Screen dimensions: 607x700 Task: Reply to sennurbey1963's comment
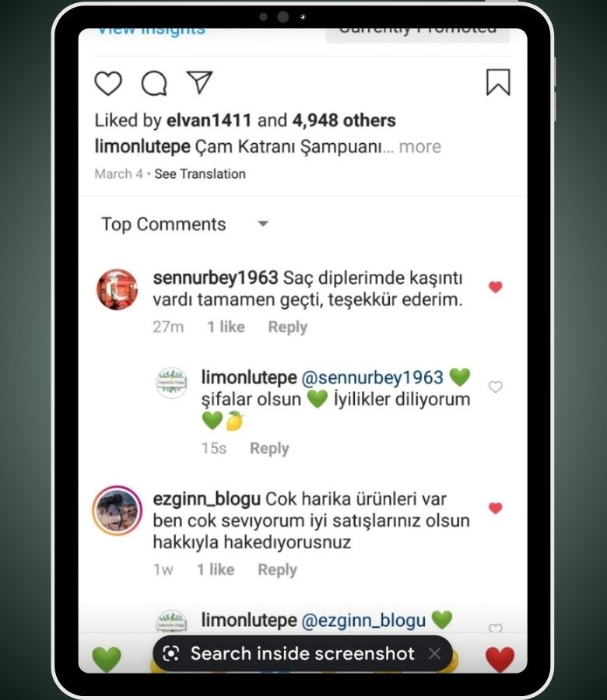point(288,327)
